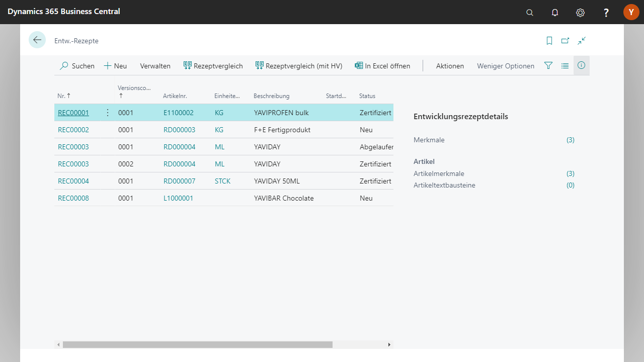
Task: Open item RD000007 link
Action: [x=180, y=181]
